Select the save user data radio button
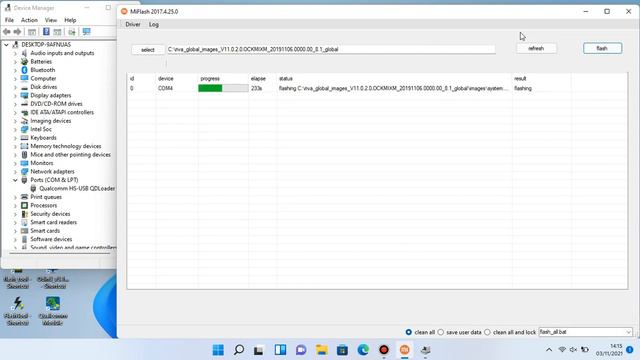The width and height of the screenshot is (640, 360). pos(441,332)
